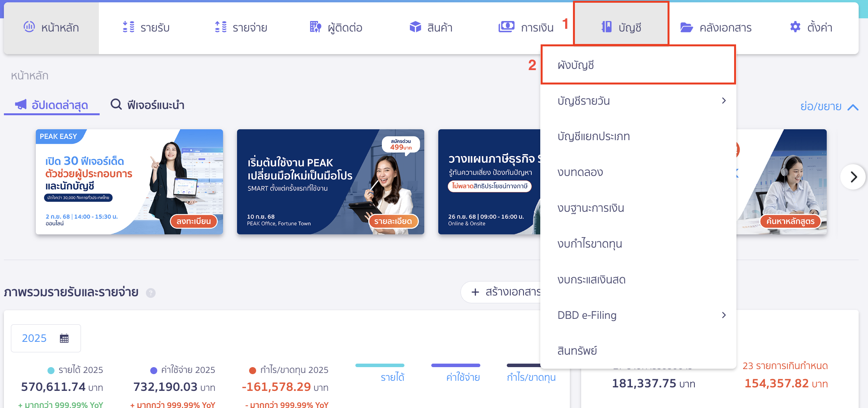Open the เริ่มต้นใช้งาน PEAK banner image
868x408 pixels.
(330, 182)
